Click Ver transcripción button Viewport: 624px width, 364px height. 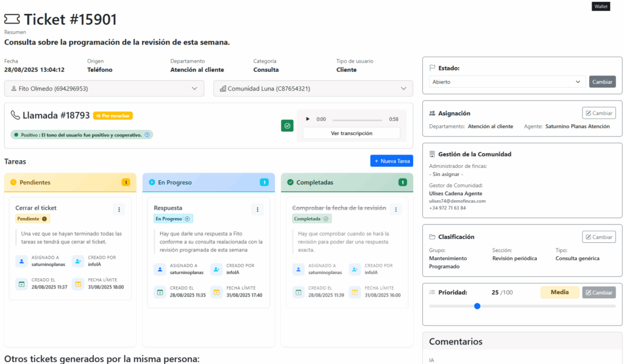(x=351, y=133)
